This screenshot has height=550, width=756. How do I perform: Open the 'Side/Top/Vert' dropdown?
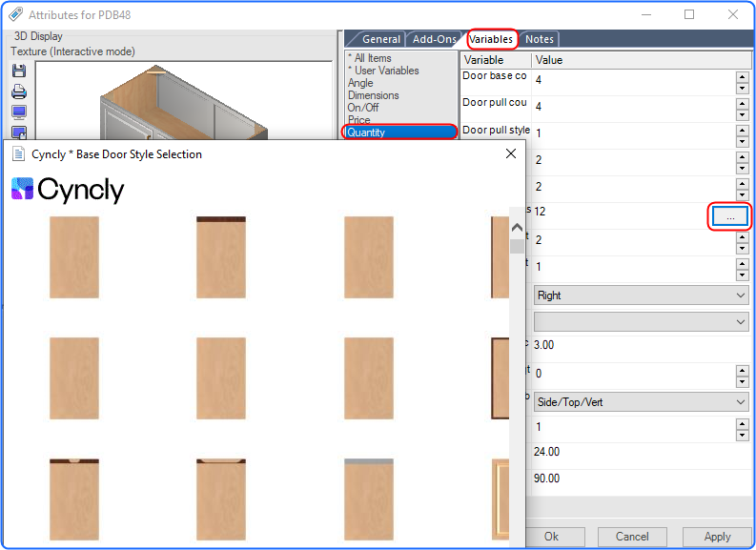(642, 402)
